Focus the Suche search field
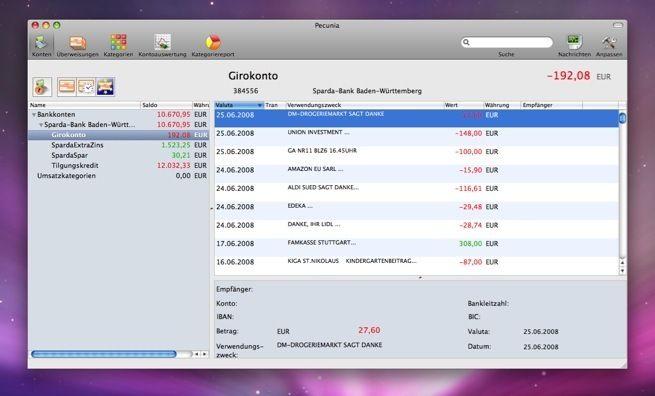Image resolution: width=655 pixels, height=396 pixels. pos(507,42)
